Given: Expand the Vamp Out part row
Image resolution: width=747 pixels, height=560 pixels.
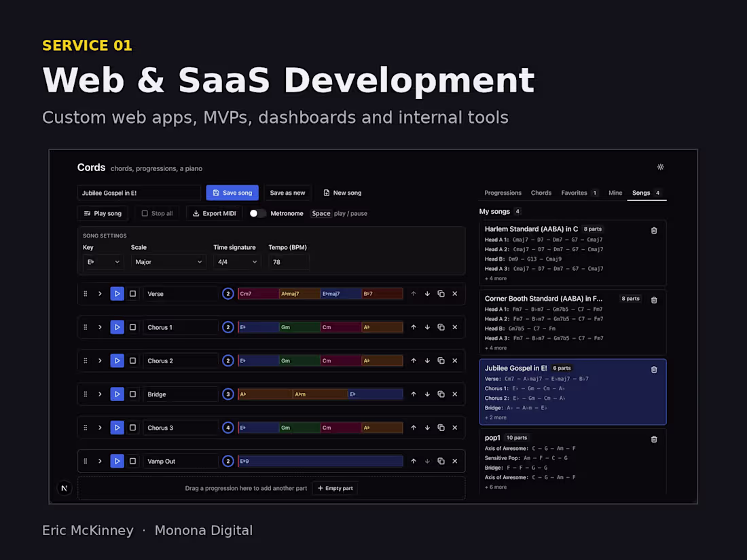Looking at the screenshot, I should click(100, 461).
